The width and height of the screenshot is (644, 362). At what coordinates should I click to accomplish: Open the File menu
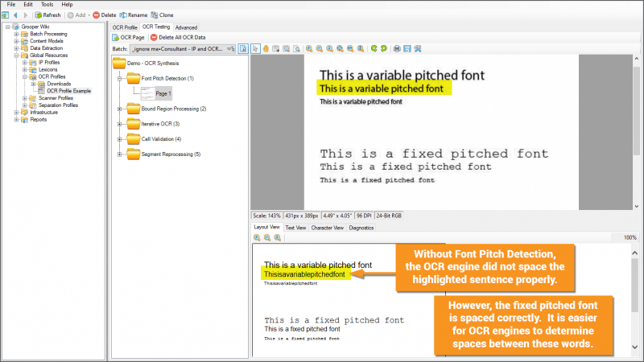[11, 5]
